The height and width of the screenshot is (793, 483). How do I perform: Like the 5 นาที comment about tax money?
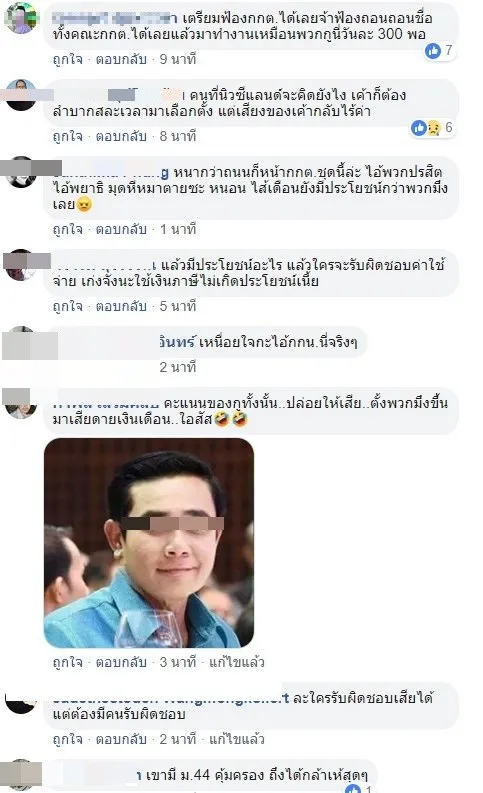point(67,306)
